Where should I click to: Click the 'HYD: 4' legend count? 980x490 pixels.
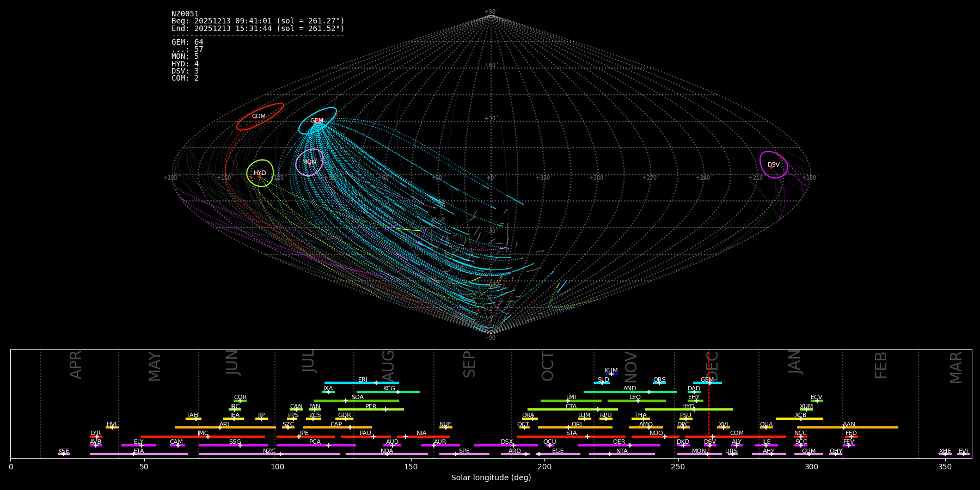click(185, 64)
